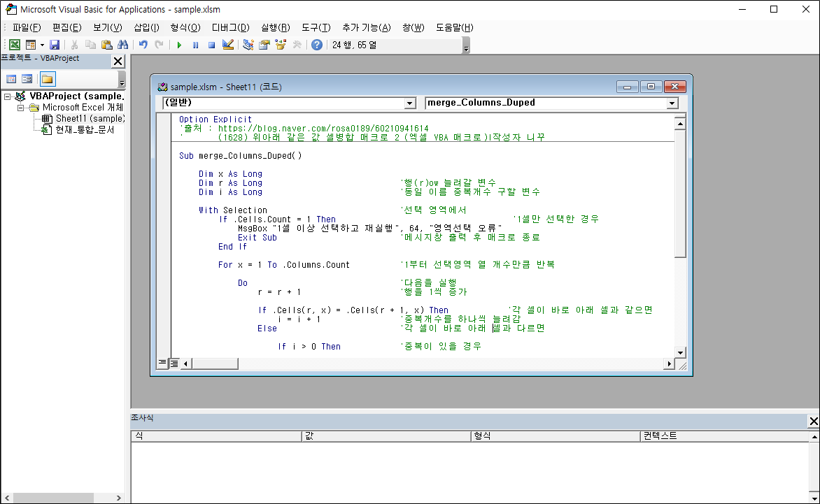Click the Insert UserForm toolbar icon

click(x=31, y=45)
